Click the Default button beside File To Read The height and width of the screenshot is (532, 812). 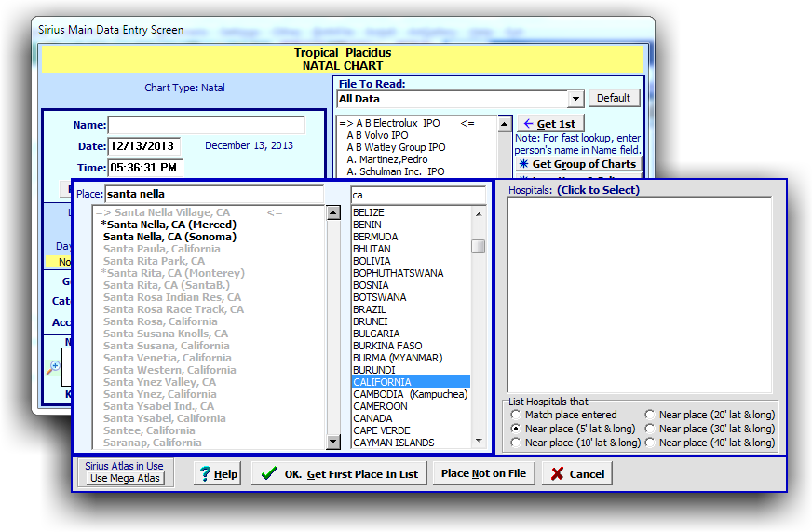(614, 98)
